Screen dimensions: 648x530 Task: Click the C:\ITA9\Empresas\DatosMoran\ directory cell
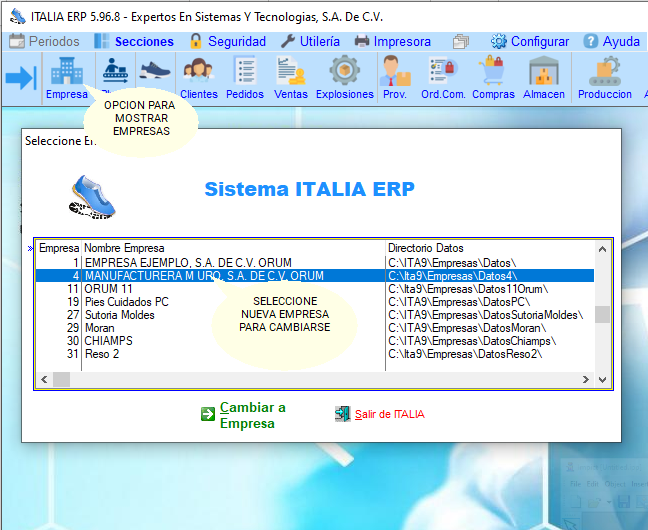[x=490, y=328]
